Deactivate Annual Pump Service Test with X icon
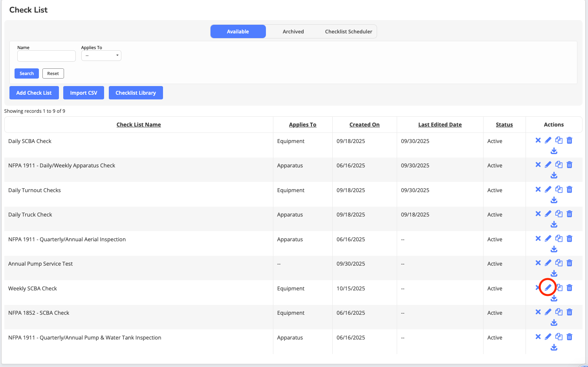This screenshot has width=588, height=367. point(538,263)
